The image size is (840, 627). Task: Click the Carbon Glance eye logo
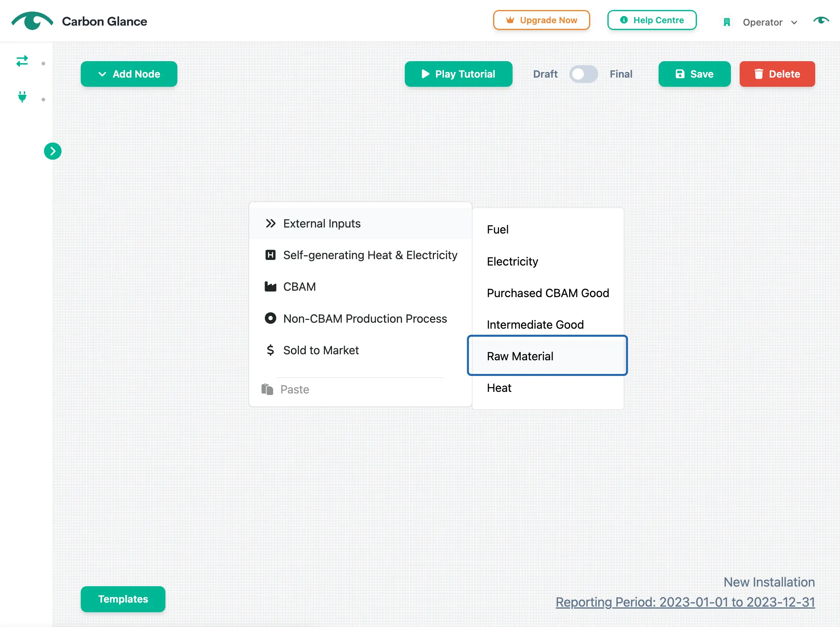[32, 21]
